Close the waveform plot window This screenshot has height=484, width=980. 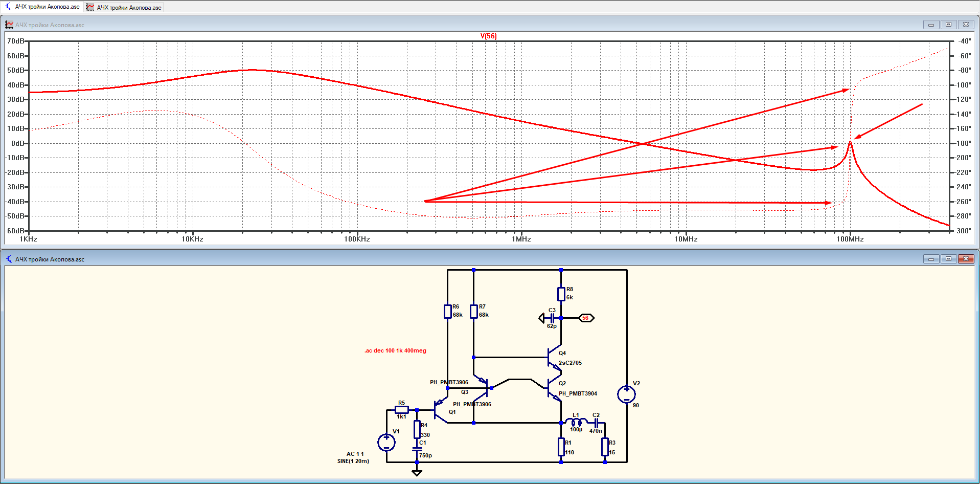(966, 25)
